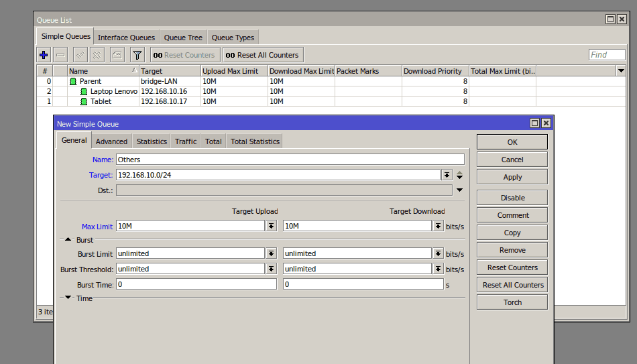Open the Advanced tab
Image resolution: width=637 pixels, height=364 pixels.
[x=111, y=141]
